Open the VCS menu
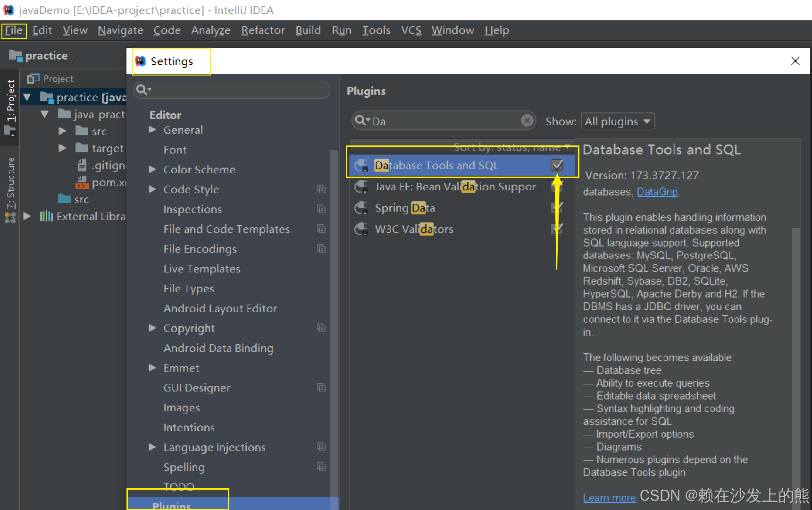812x510 pixels. [411, 30]
